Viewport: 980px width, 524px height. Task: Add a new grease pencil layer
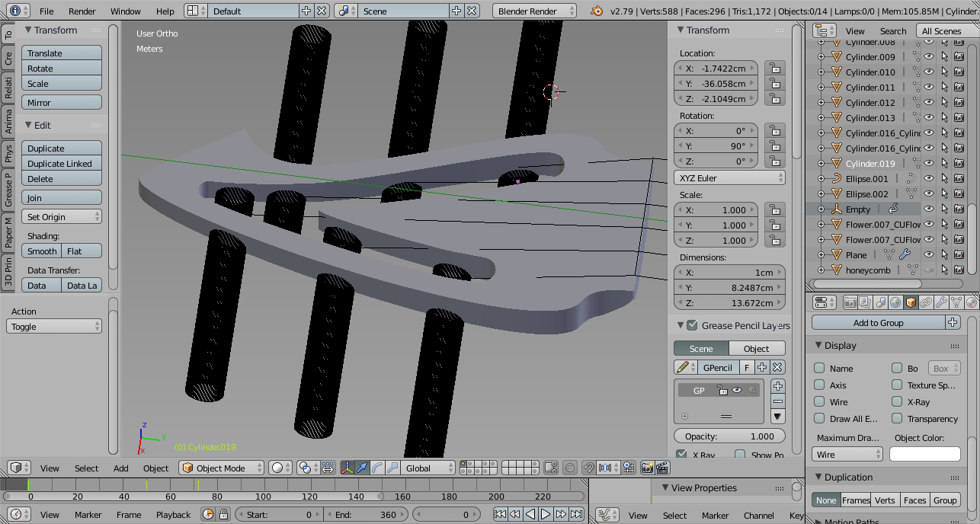click(x=778, y=386)
